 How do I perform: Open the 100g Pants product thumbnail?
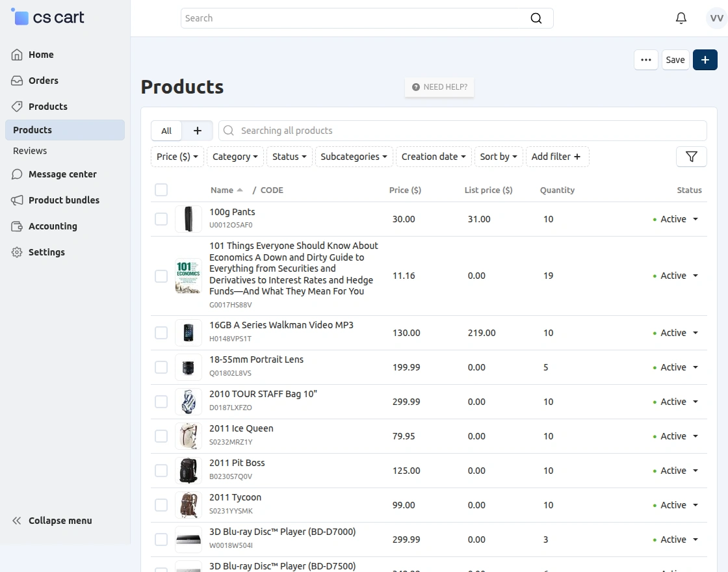188,219
